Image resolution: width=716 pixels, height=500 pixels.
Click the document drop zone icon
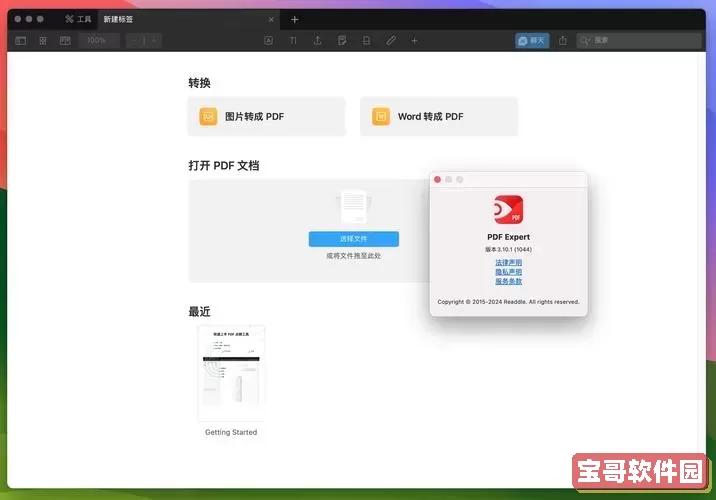354,206
